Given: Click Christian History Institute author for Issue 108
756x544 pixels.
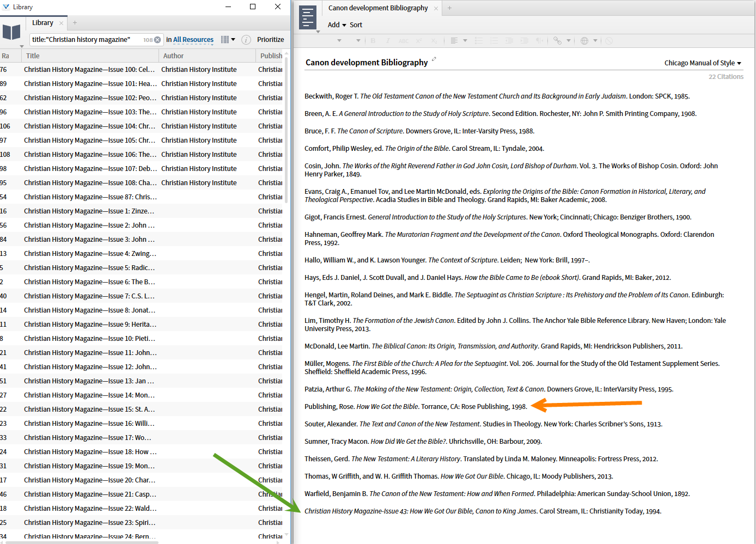Looking at the screenshot, I should point(199,183).
